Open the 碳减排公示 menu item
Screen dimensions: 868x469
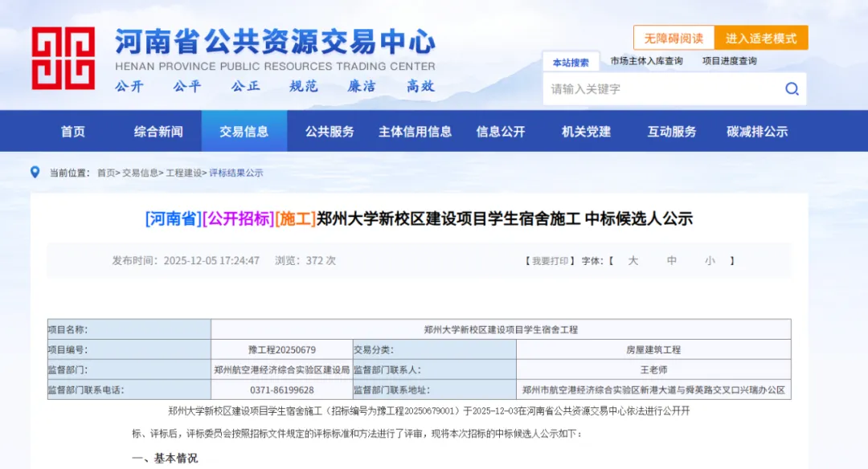(757, 132)
